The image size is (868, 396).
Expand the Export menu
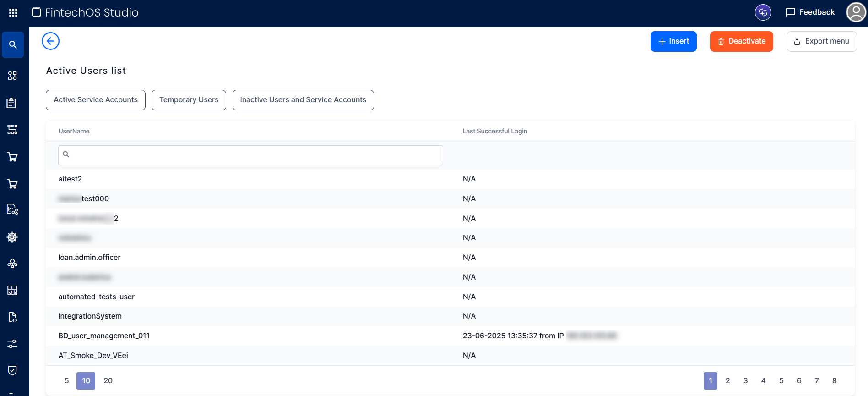821,42
